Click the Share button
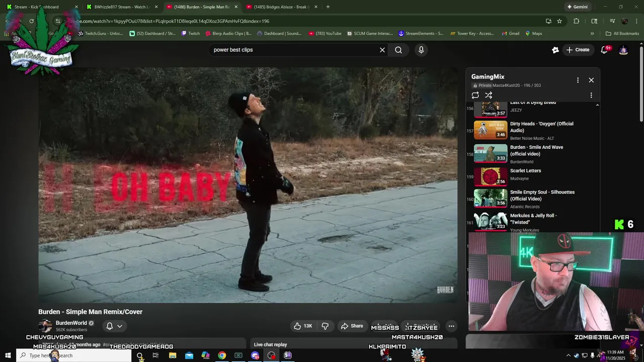This screenshot has width=644, height=362. pyautogui.click(x=352, y=326)
